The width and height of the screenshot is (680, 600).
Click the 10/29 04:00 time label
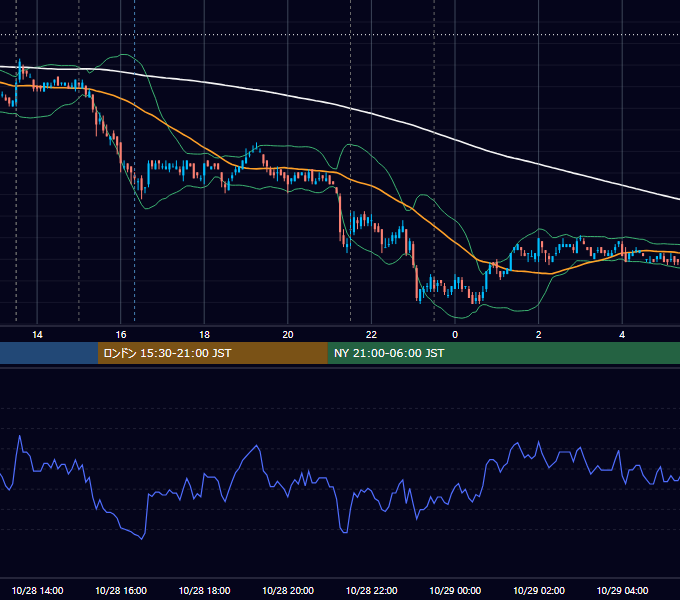(622, 590)
